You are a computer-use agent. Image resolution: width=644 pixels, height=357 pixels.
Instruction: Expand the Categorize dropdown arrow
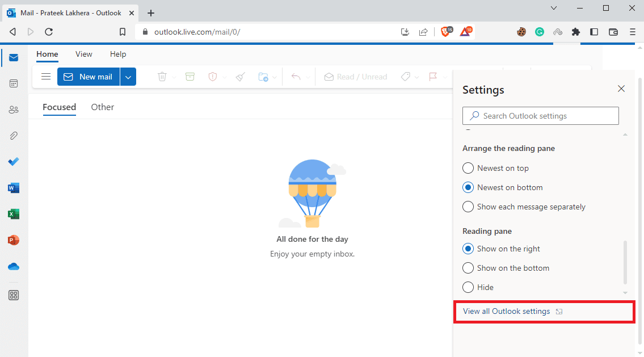coord(417,77)
